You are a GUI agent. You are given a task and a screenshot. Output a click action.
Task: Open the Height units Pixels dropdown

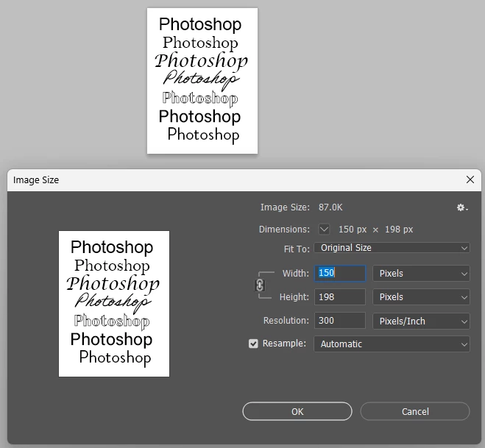421,296
